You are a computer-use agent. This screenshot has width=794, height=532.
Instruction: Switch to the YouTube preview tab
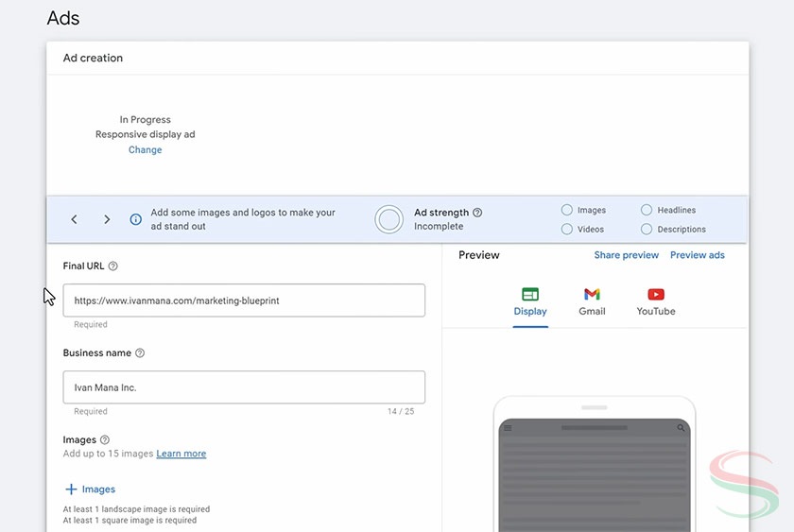point(656,301)
